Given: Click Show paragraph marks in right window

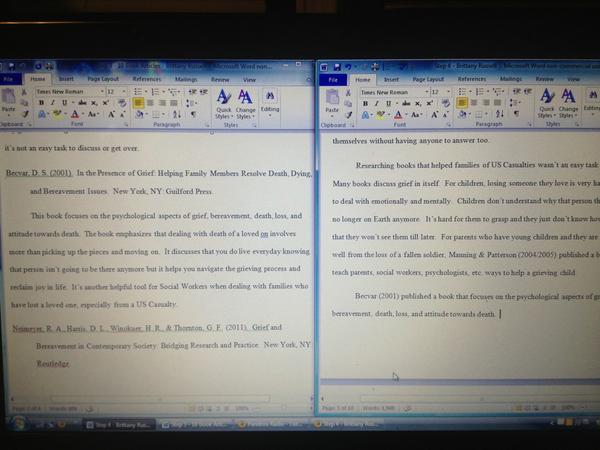Looking at the screenshot, I should (x=517, y=114).
